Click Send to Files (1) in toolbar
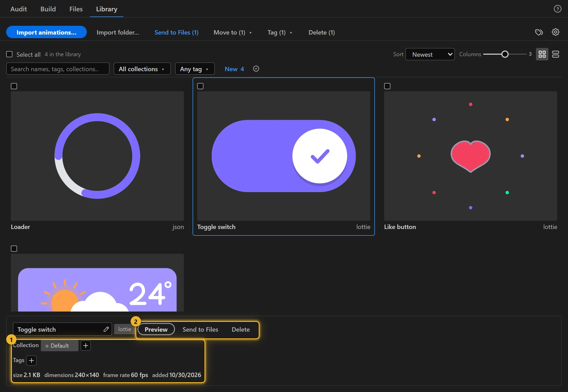The height and width of the screenshot is (392, 568). (176, 32)
